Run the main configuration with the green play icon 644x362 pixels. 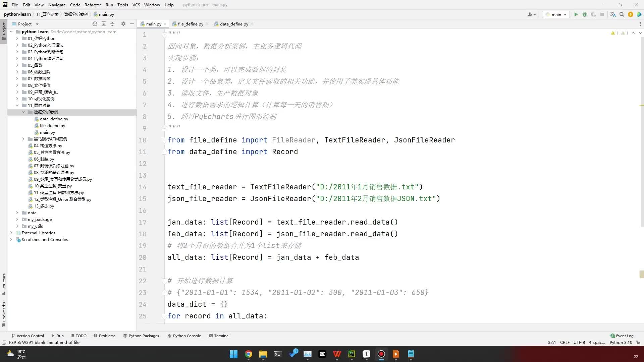click(576, 14)
